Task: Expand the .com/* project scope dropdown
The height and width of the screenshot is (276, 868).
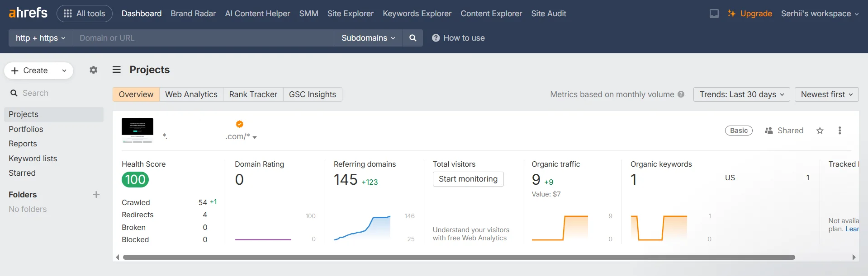Action: pyautogui.click(x=255, y=137)
